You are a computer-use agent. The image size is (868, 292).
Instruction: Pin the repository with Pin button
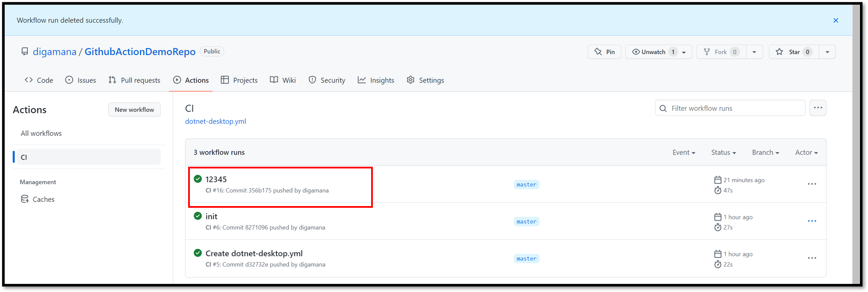tap(604, 52)
